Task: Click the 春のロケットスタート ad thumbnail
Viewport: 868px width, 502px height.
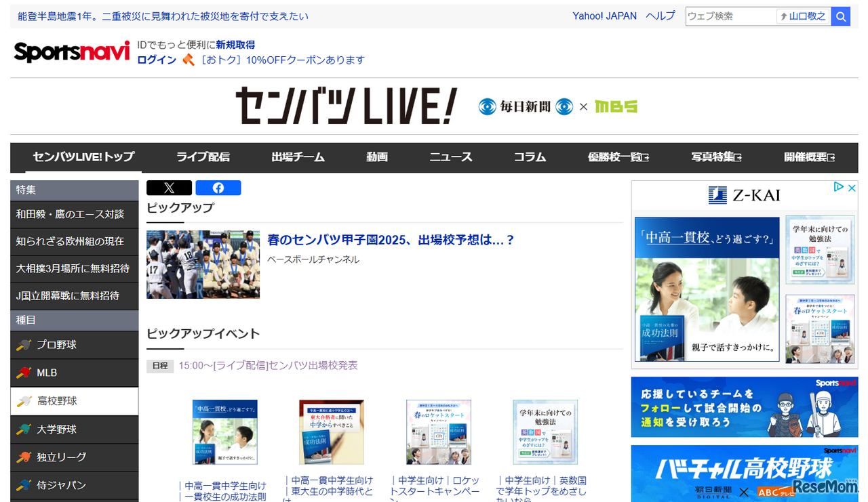Action: [x=439, y=432]
